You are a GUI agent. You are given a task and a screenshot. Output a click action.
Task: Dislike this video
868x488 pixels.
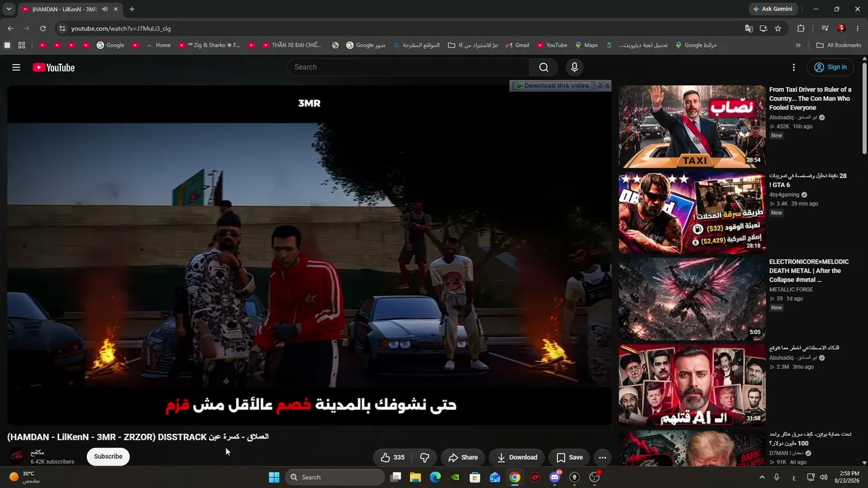425,457
